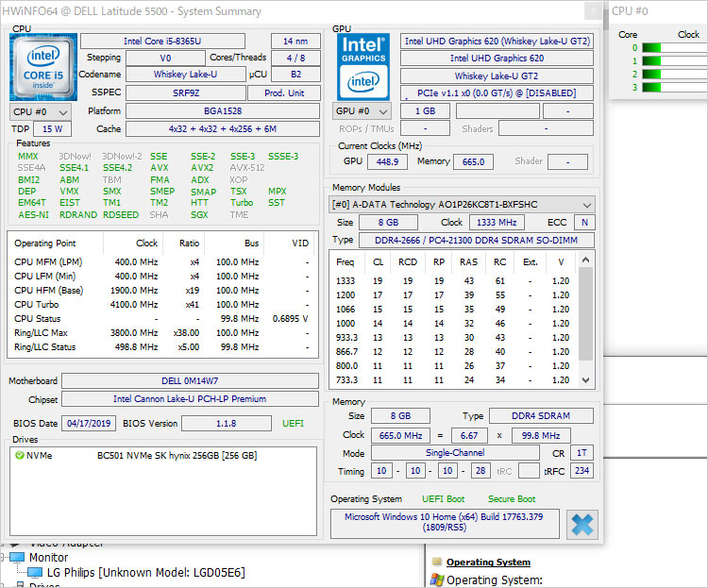Click the SRF9Z SSPEC field

[186, 93]
